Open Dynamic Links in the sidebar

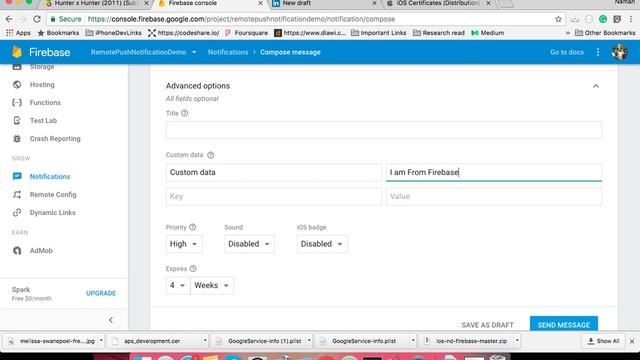(53, 212)
